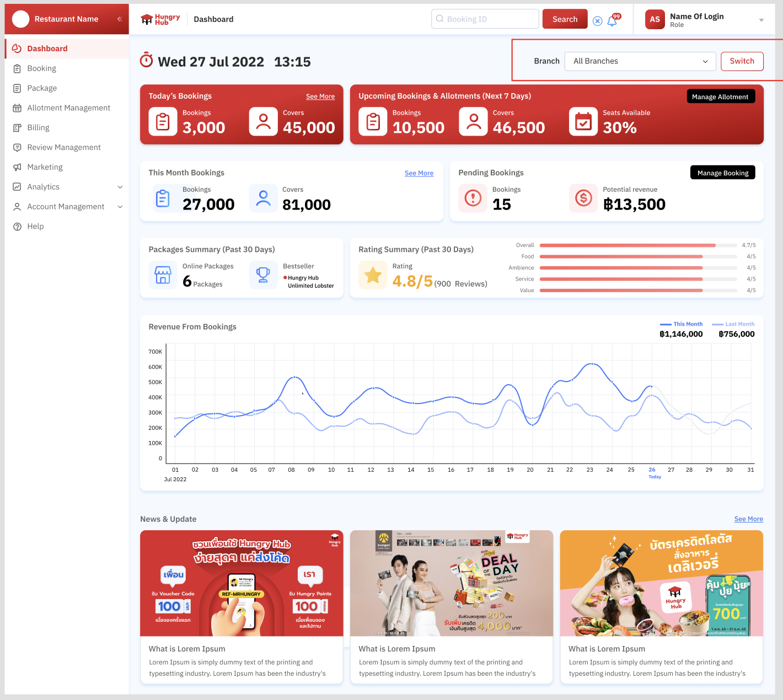783x700 pixels.
Task: Open Allotment Management in the sidebar
Action: click(68, 108)
